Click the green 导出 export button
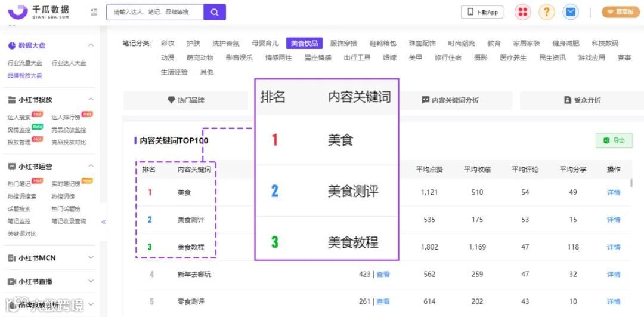This screenshot has width=644, height=317. pyautogui.click(x=614, y=141)
